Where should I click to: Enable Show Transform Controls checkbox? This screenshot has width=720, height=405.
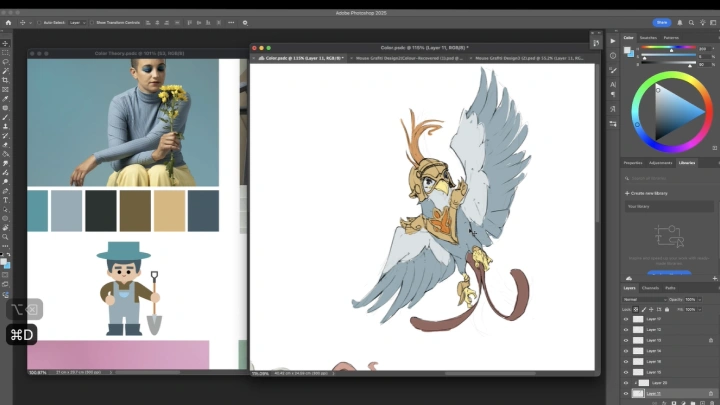(x=92, y=22)
